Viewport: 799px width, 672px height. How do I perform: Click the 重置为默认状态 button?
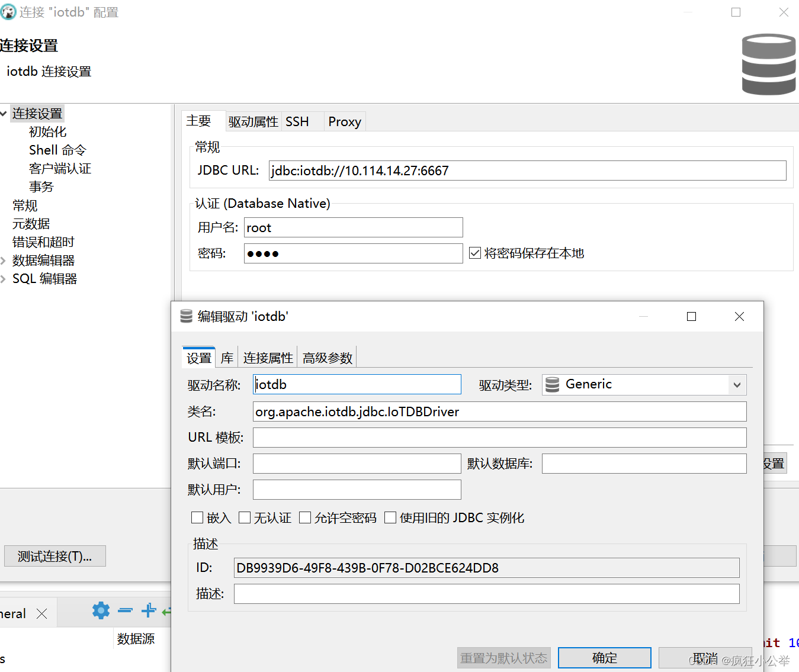504,658
